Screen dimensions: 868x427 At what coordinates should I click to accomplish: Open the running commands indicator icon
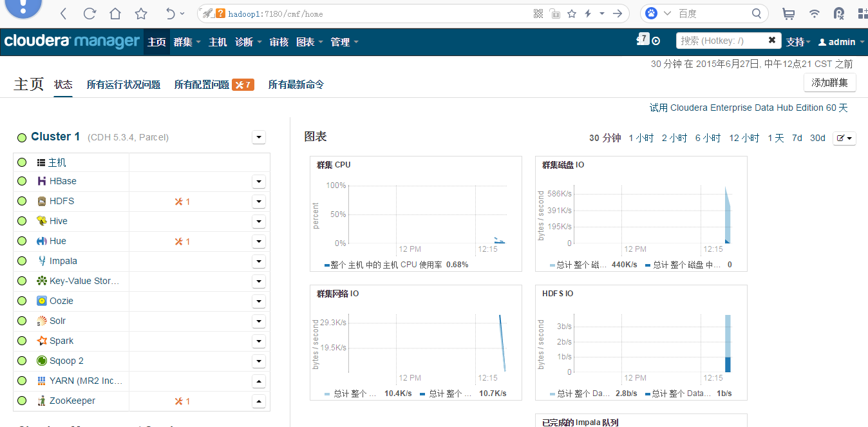656,41
